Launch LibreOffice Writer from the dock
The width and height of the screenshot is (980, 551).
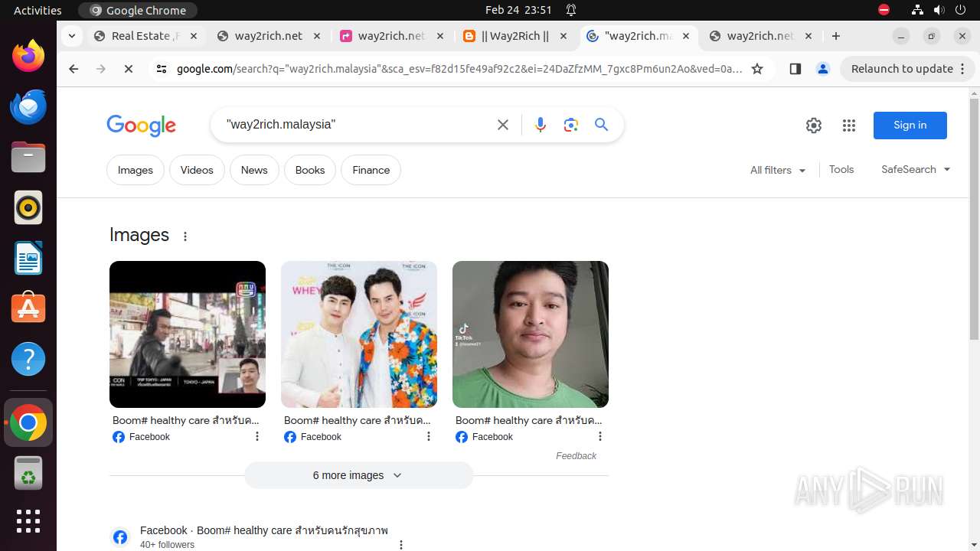click(28, 259)
